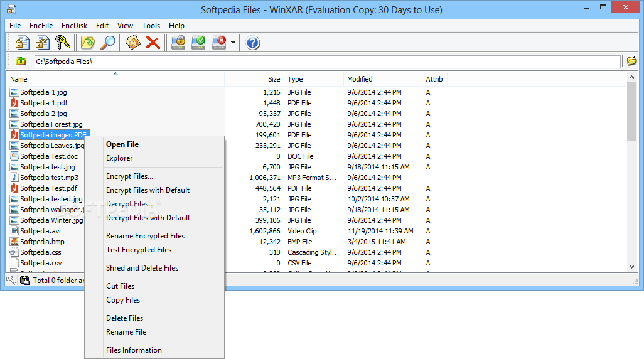
Task: Click the refresh orange arrows icon
Action: (132, 43)
